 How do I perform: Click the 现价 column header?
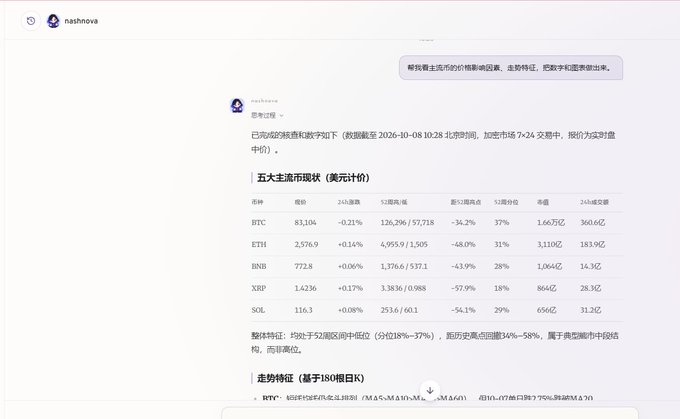point(301,202)
